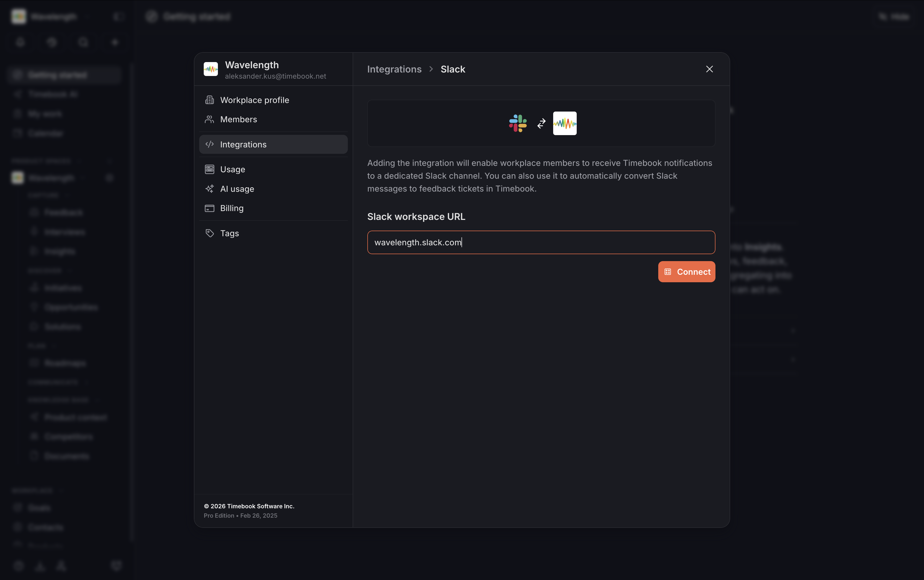Screen dimensions: 924x580
Task: Click the Wavelength workspace logo in header
Action: (x=211, y=69)
